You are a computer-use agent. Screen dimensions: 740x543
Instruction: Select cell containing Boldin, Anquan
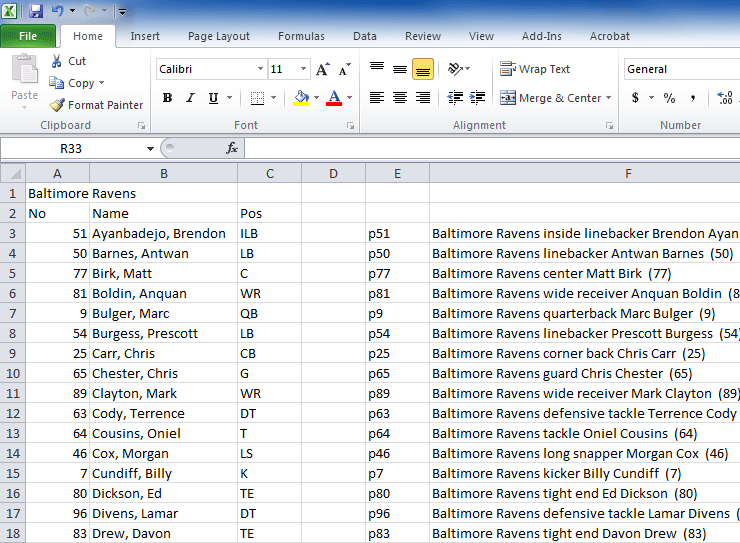pos(163,293)
